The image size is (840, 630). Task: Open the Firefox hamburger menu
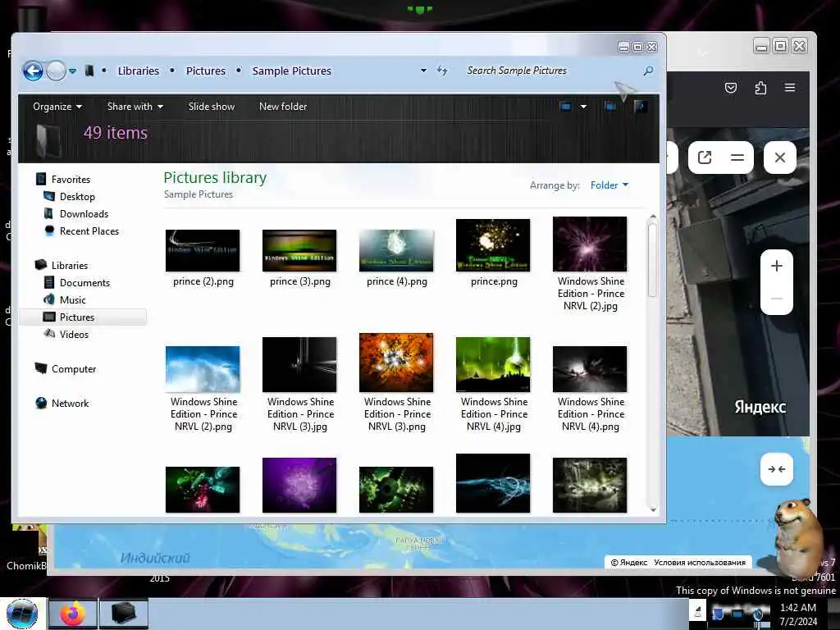[x=790, y=87]
